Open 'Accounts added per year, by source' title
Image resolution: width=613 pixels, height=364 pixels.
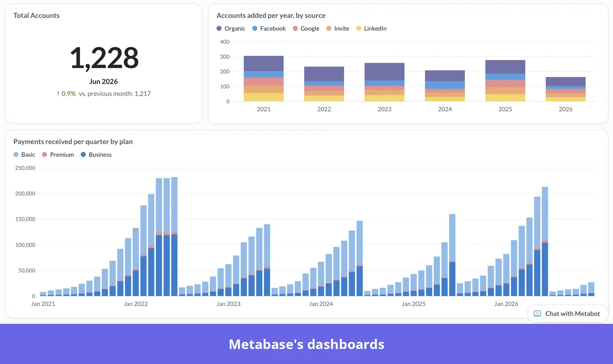(271, 16)
